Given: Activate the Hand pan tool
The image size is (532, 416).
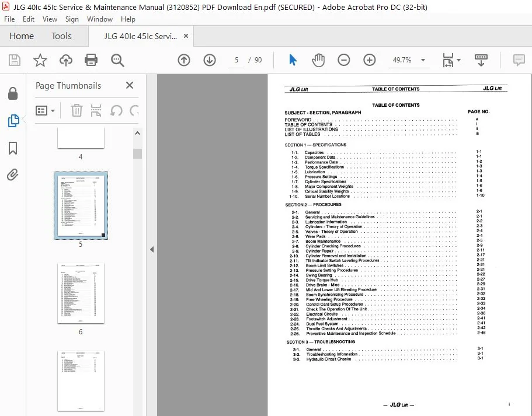Looking at the screenshot, I should pyautogui.click(x=318, y=60).
